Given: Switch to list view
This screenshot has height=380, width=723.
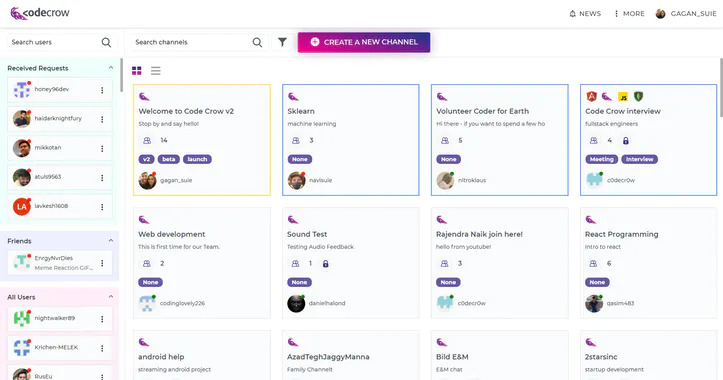Looking at the screenshot, I should click(x=156, y=71).
